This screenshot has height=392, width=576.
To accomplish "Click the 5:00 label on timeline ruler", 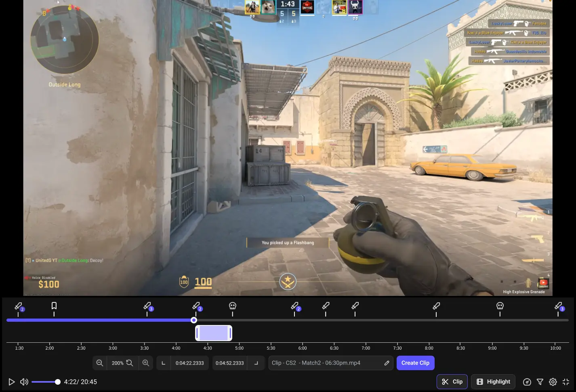I will [x=240, y=348].
